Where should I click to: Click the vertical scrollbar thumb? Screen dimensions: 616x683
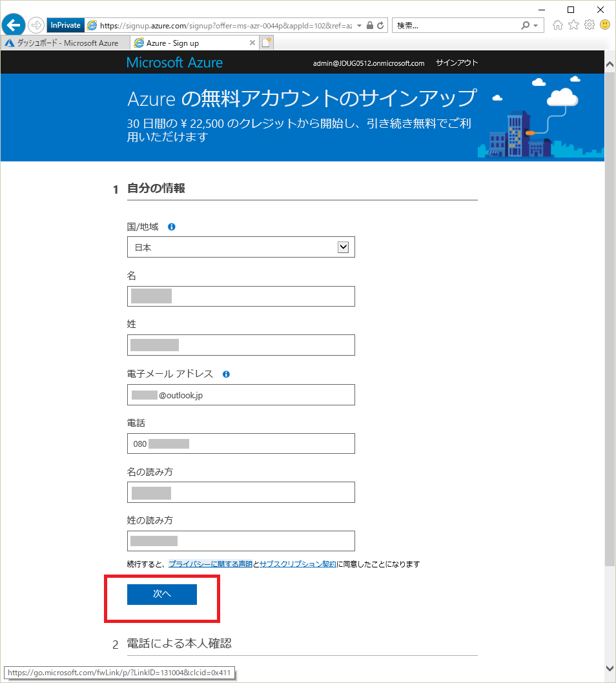click(610, 318)
